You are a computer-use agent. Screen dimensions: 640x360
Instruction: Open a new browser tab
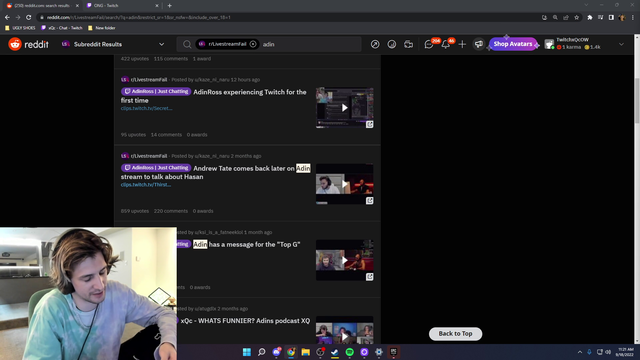coord(169,6)
